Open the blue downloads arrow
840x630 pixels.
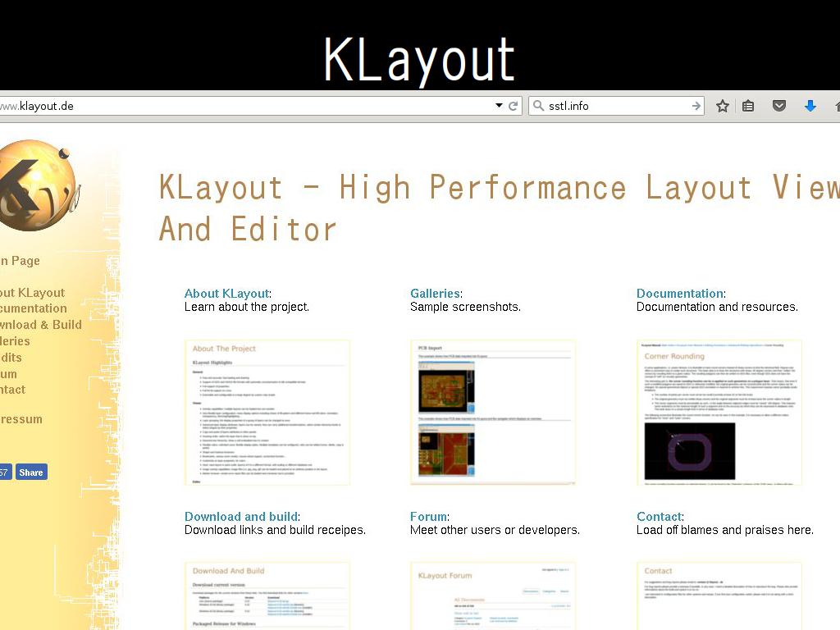coord(810,106)
